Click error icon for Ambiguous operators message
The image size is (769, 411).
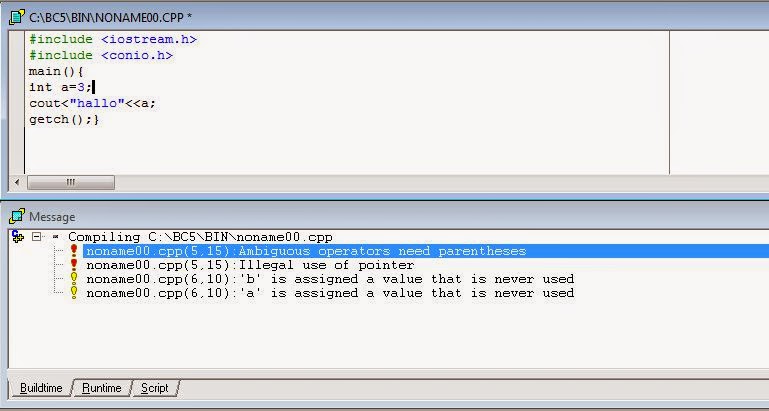pyautogui.click(x=74, y=251)
